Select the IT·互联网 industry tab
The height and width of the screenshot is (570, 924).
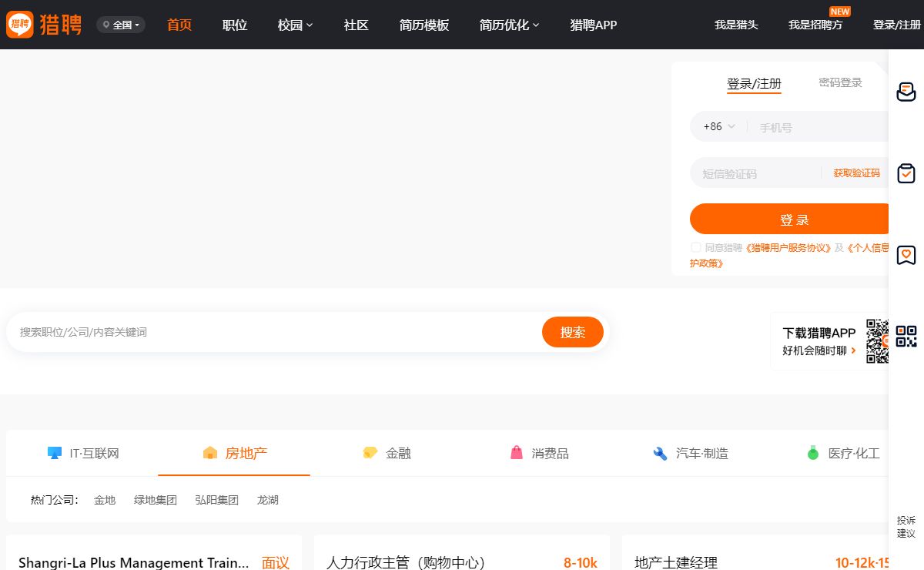pyautogui.click(x=83, y=453)
